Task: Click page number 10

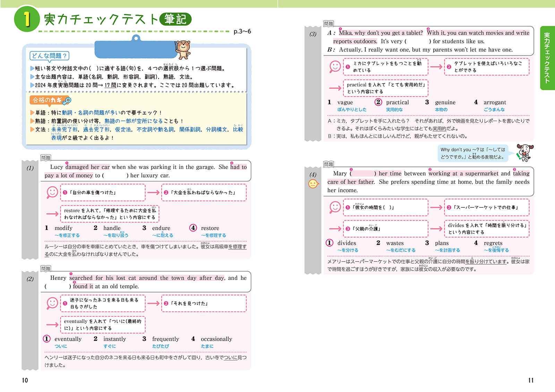Action: [25, 380]
